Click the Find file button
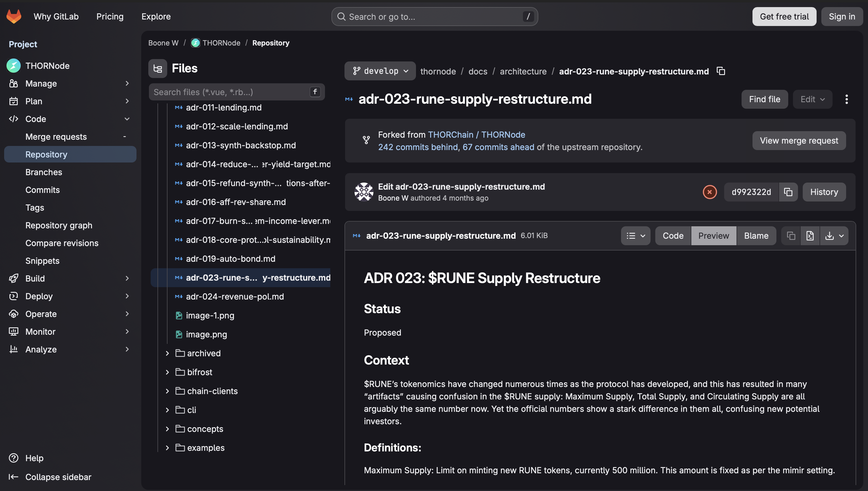The height and width of the screenshot is (491, 868). coord(765,99)
